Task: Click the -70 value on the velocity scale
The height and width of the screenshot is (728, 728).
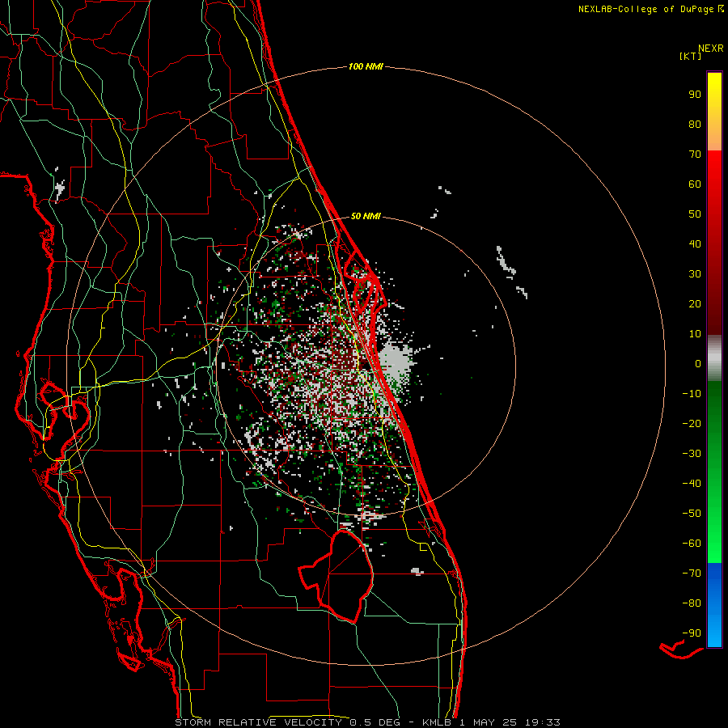Action: (692, 574)
